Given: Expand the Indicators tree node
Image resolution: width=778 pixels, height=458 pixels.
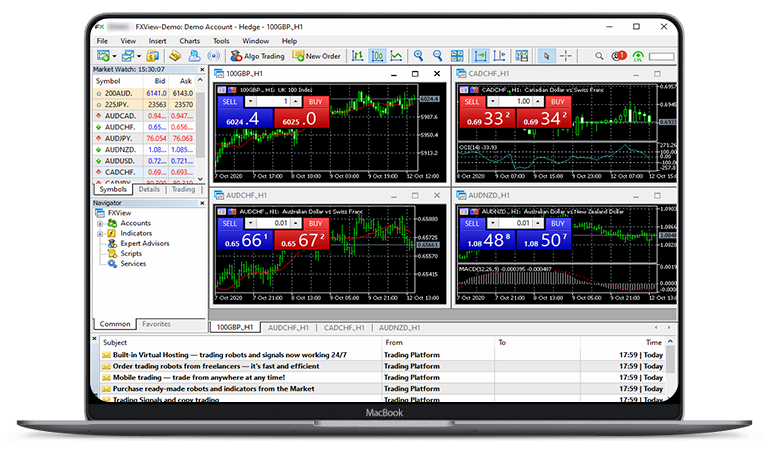Looking at the screenshot, I should pos(100,234).
